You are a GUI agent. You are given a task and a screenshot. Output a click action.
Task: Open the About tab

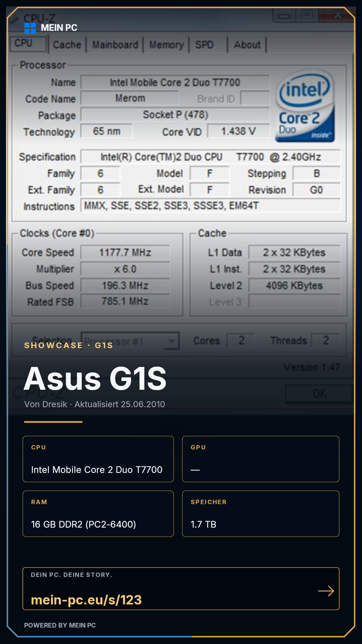click(x=247, y=45)
